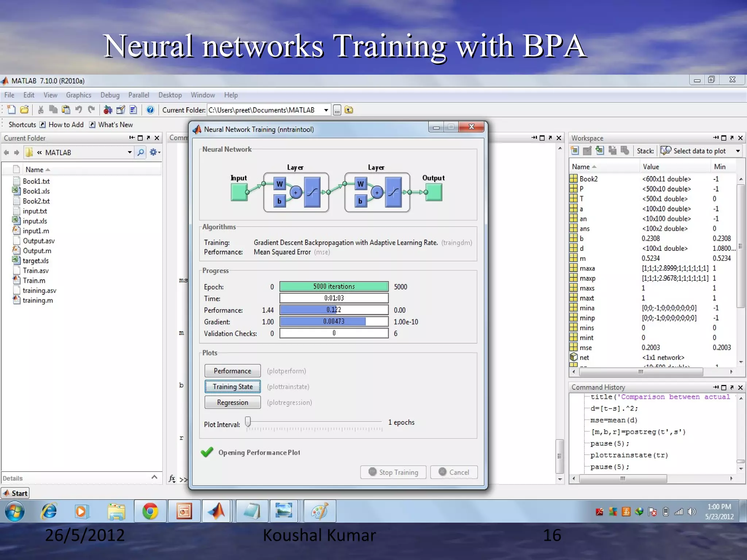This screenshot has width=747, height=560.
Task: Click the search magnifier in Current Folder panel
Action: [x=140, y=152]
